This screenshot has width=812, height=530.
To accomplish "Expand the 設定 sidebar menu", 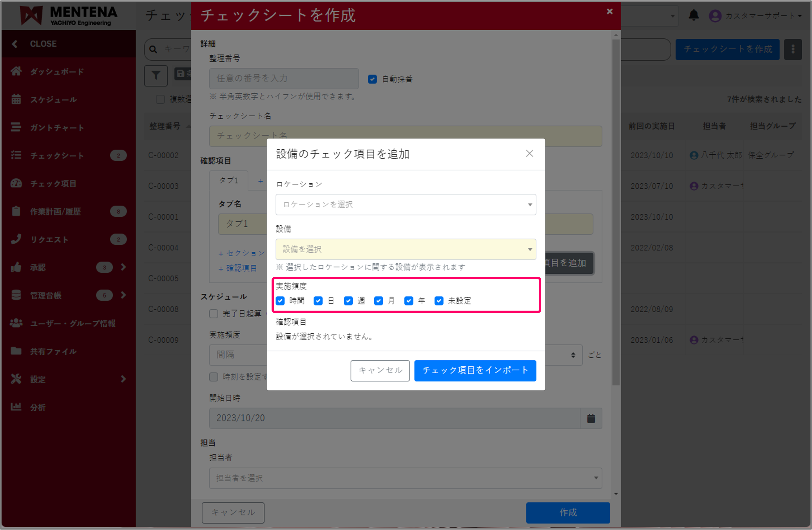I will [x=38, y=379].
